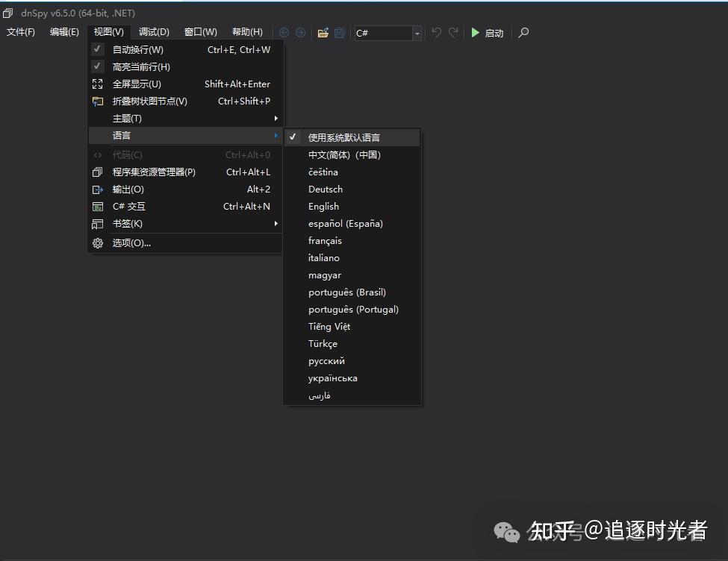
Task: Select español (España) language
Action: pos(352,224)
